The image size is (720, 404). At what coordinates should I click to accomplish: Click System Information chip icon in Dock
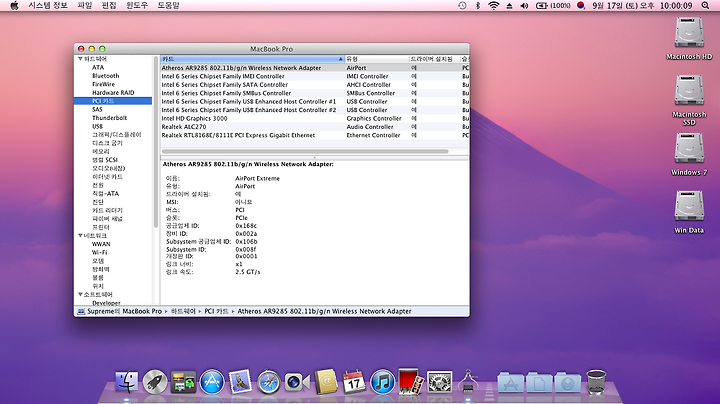pos(468,381)
